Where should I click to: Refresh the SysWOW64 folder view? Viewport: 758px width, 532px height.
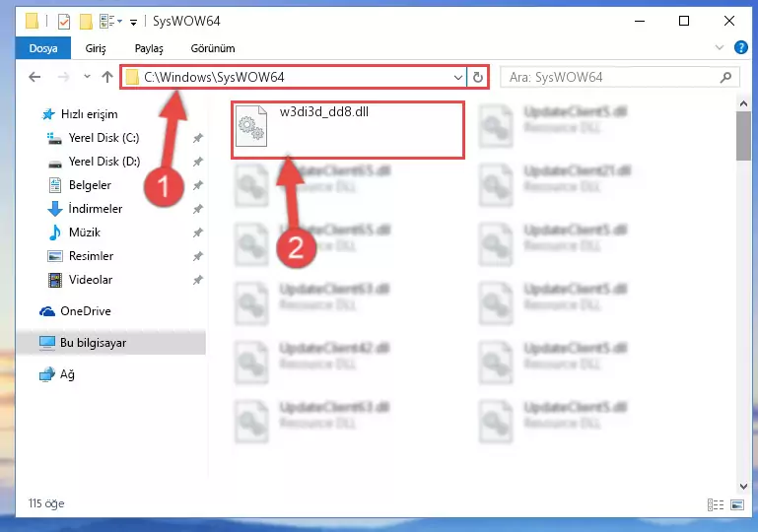point(478,77)
